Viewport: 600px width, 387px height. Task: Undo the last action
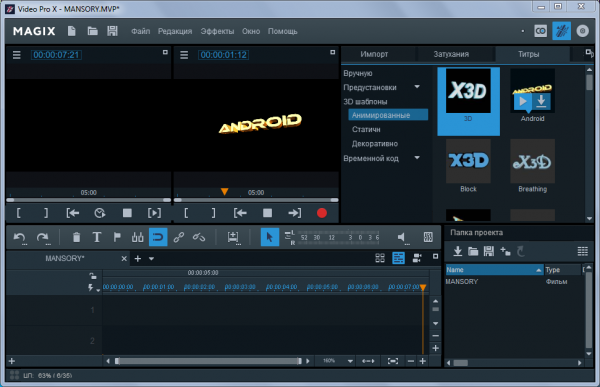(20, 237)
